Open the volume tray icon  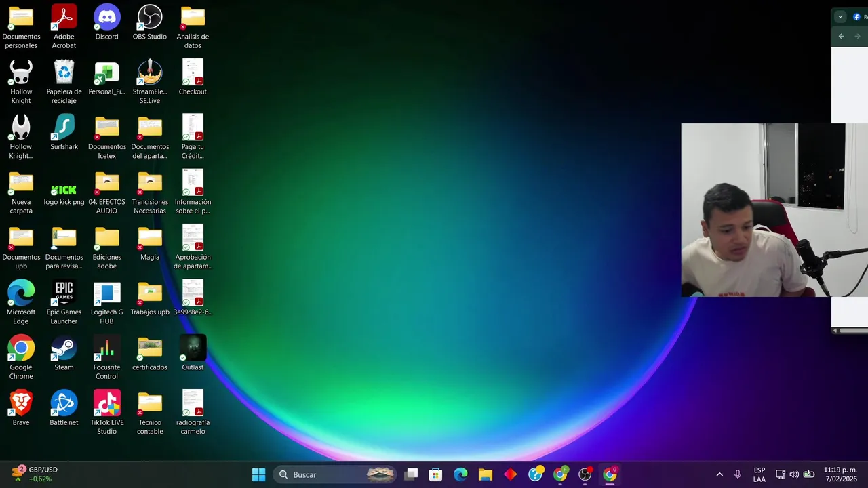[x=794, y=474]
